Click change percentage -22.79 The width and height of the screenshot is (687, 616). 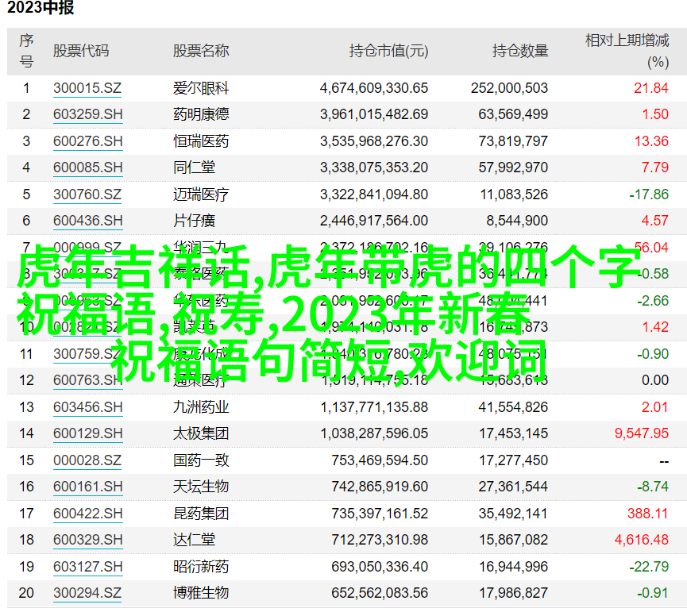(649, 567)
